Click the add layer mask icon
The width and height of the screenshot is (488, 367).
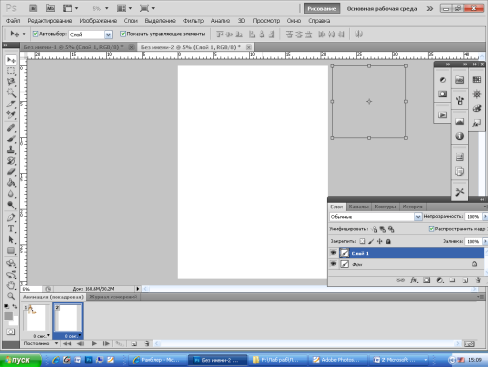(x=427, y=280)
